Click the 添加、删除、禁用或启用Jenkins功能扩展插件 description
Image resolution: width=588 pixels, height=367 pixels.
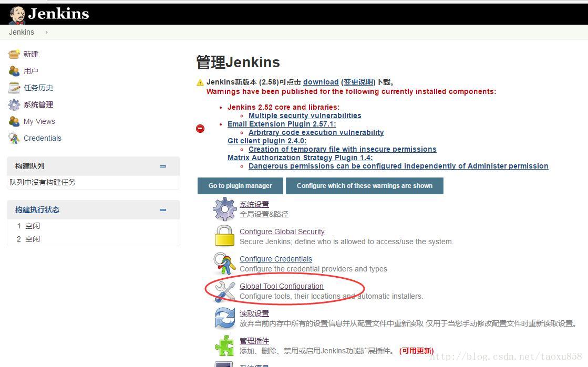(x=317, y=351)
